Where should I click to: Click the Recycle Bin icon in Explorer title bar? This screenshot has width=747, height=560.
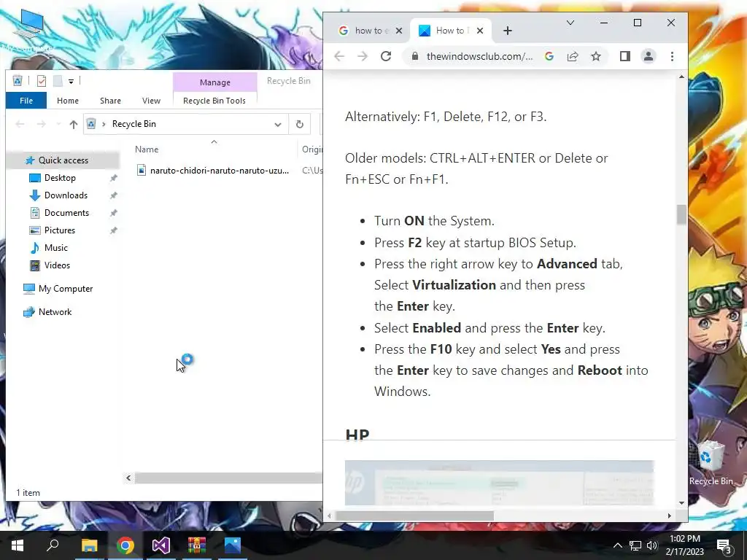tap(18, 81)
